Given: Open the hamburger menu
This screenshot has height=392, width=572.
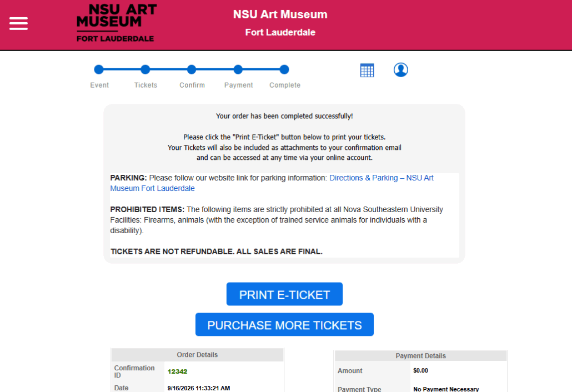Looking at the screenshot, I should 19,24.
